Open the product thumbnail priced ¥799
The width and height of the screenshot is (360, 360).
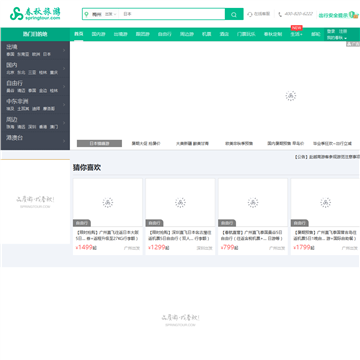click(253, 203)
